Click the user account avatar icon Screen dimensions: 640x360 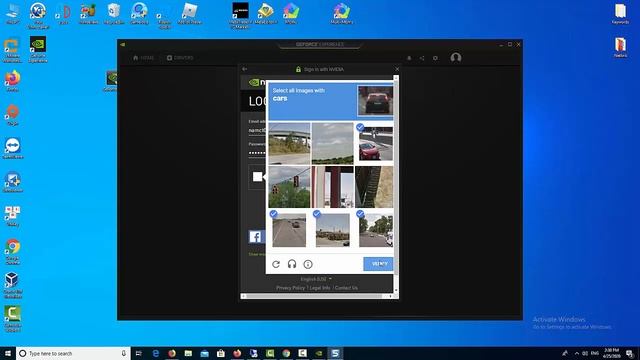456,58
